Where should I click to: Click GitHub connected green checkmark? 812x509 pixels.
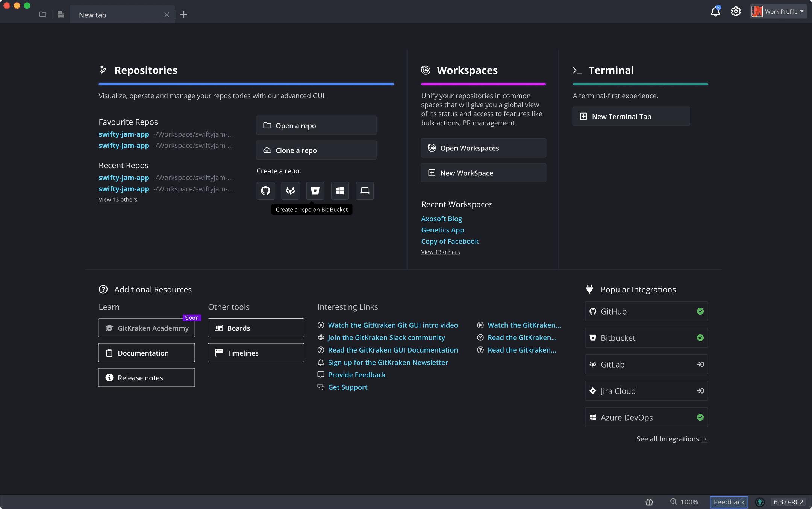(x=700, y=311)
